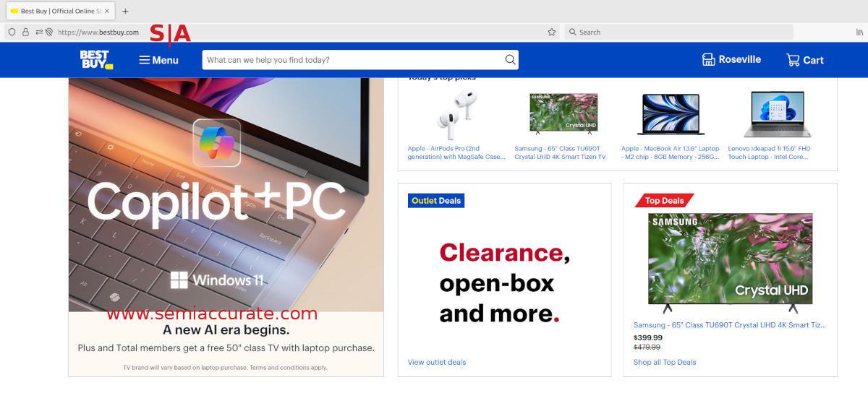Open the hamburger Menu

[158, 60]
